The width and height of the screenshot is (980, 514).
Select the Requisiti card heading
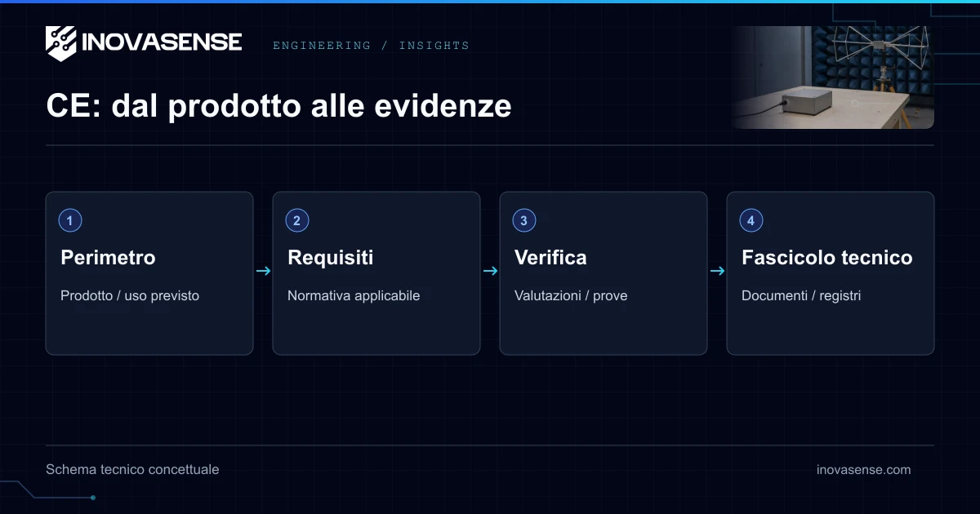pos(330,258)
